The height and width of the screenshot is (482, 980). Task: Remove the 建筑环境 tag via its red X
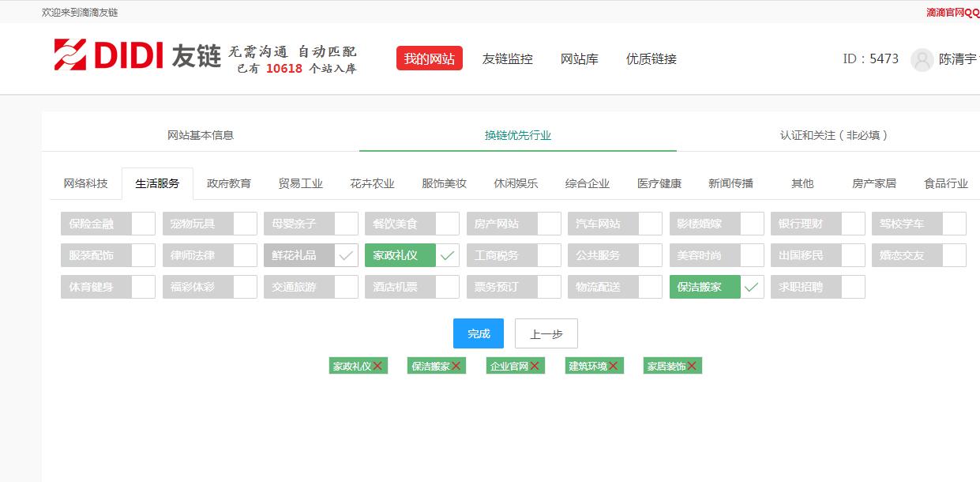pyautogui.click(x=614, y=366)
